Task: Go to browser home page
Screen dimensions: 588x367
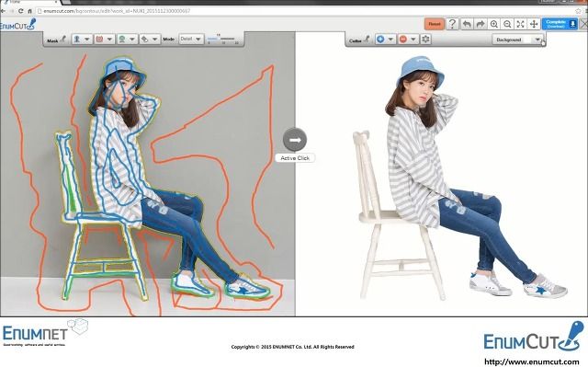Action: [29, 11]
